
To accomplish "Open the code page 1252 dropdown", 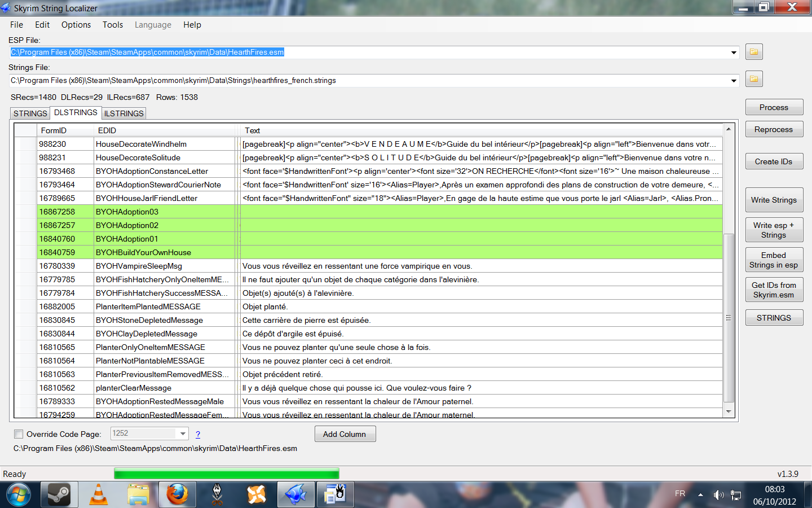I will coord(183,433).
